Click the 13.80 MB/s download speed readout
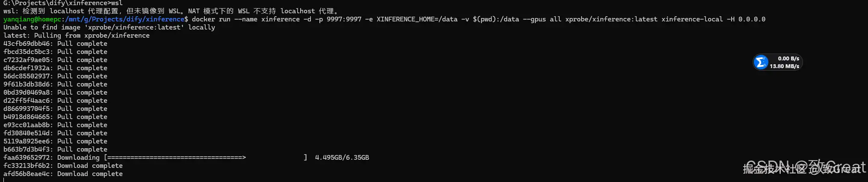Screen dimensions: 868x182 tap(785, 66)
